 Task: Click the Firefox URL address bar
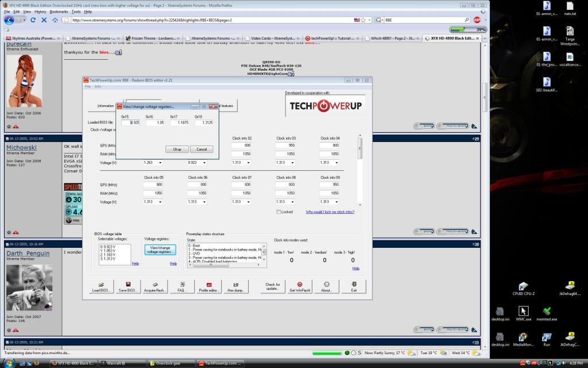(x=212, y=20)
